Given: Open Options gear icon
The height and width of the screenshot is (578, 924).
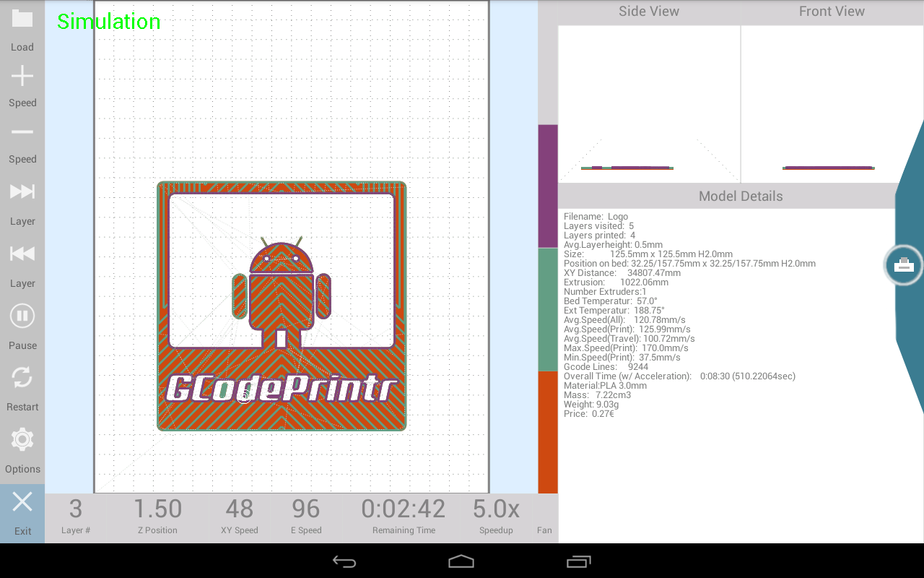Looking at the screenshot, I should click(22, 439).
